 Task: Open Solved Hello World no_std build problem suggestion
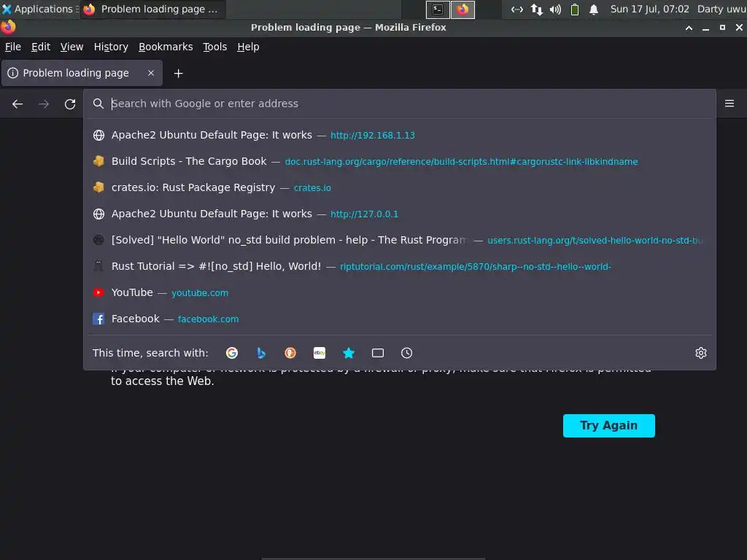(x=399, y=240)
